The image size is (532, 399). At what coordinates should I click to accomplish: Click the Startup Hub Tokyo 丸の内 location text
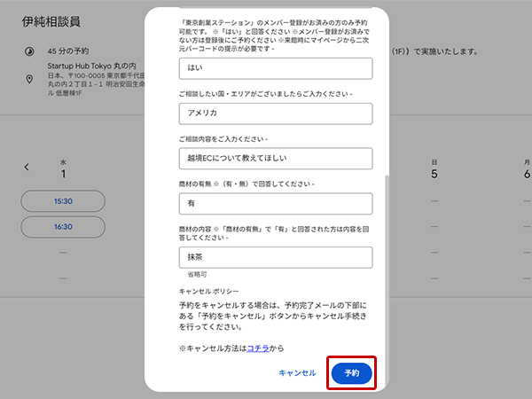click(90, 66)
